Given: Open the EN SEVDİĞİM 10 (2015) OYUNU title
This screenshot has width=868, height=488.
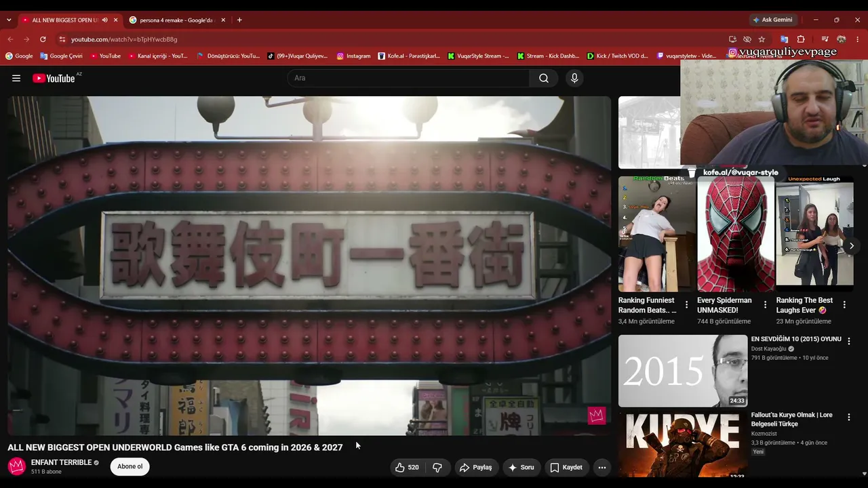Looking at the screenshot, I should [796, 339].
